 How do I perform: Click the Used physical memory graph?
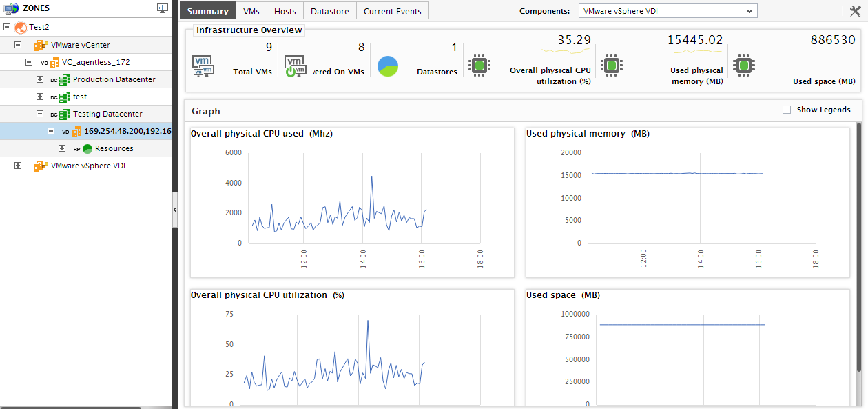pos(688,203)
